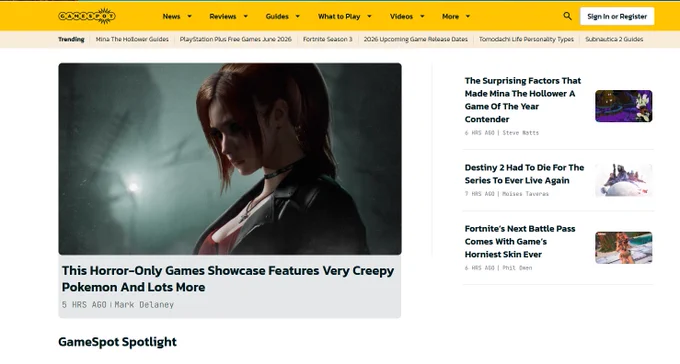Click Sign In or Register button
680x364 pixels.
pyautogui.click(x=617, y=16)
